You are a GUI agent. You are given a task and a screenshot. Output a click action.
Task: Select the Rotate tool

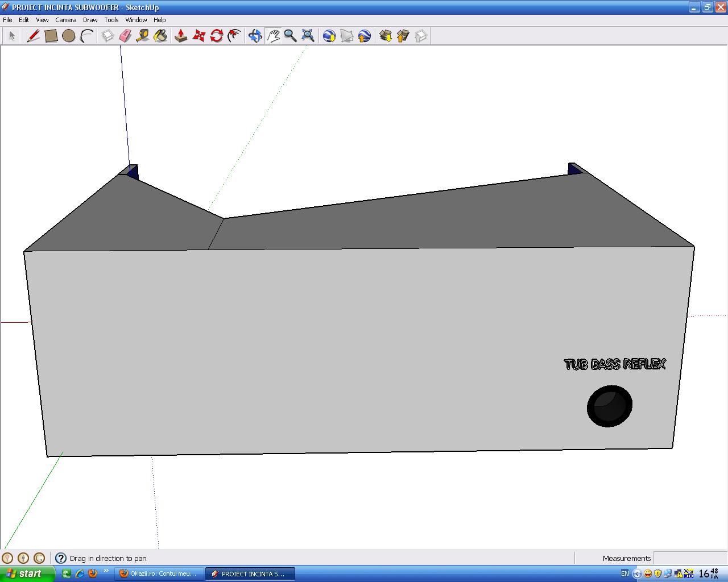click(216, 36)
